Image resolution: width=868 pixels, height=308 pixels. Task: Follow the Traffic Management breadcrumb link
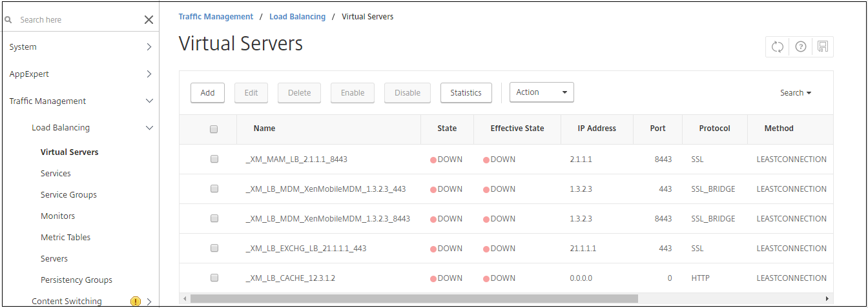click(216, 17)
